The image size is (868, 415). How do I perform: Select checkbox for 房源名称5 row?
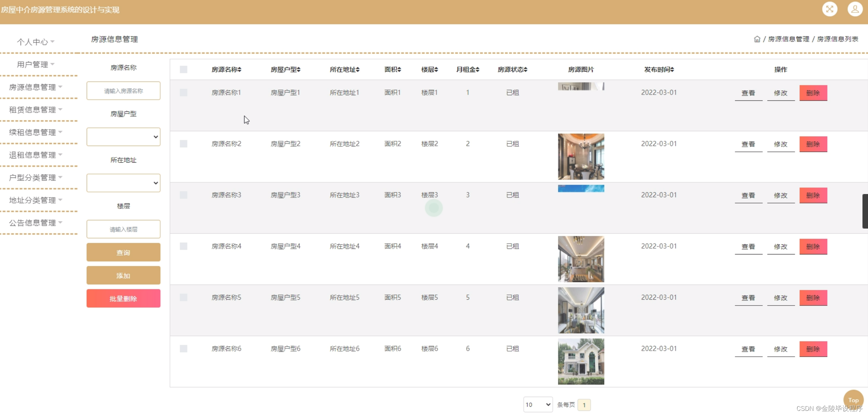point(184,297)
